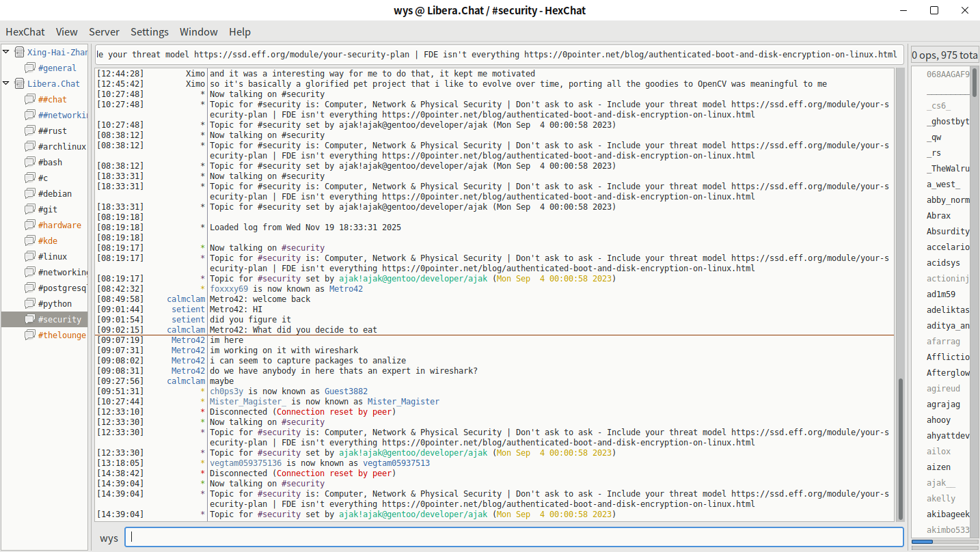Image resolution: width=980 pixels, height=552 pixels.
Task: Click the server icon next to Libera.Chat
Action: tap(19, 84)
